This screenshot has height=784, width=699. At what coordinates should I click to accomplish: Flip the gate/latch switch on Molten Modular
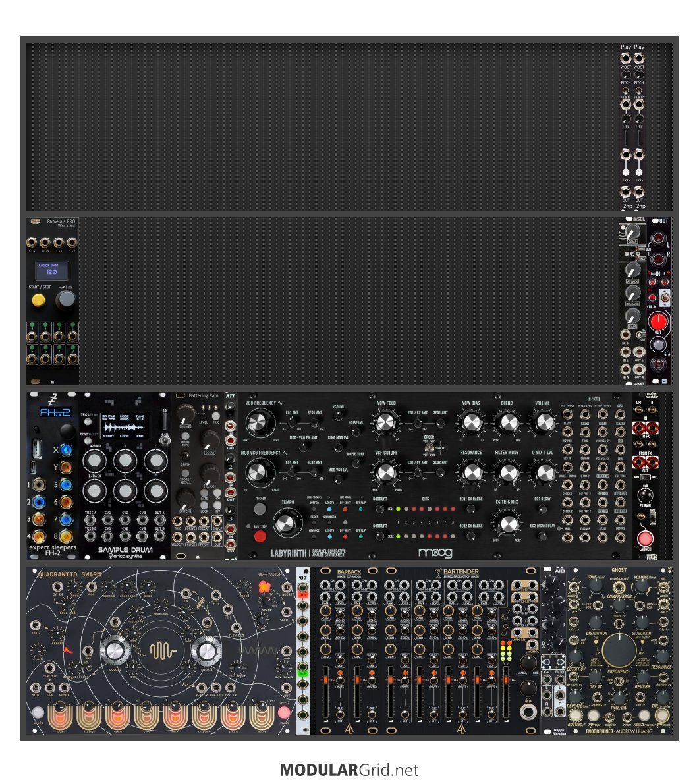(x=652, y=517)
